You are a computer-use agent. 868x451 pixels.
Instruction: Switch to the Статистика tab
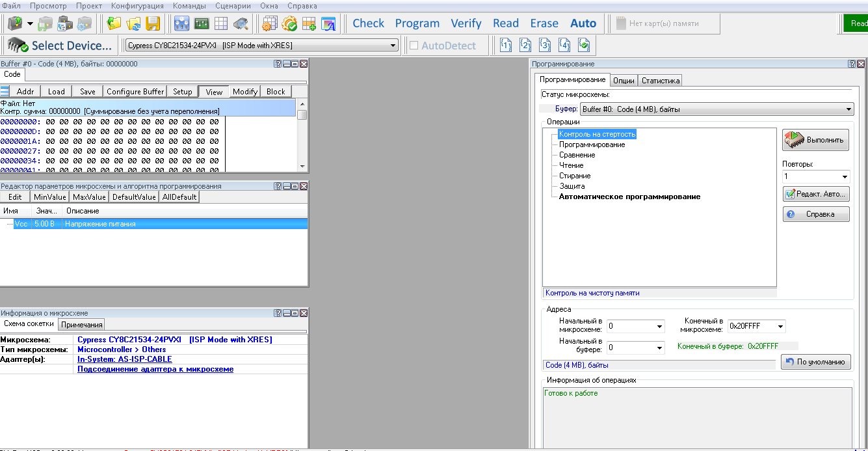coord(660,81)
